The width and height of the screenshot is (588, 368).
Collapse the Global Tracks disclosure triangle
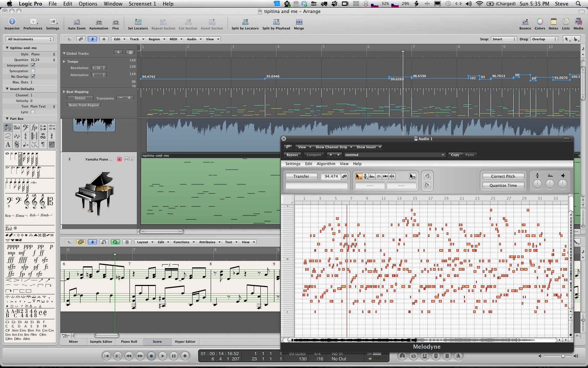pyautogui.click(x=64, y=53)
